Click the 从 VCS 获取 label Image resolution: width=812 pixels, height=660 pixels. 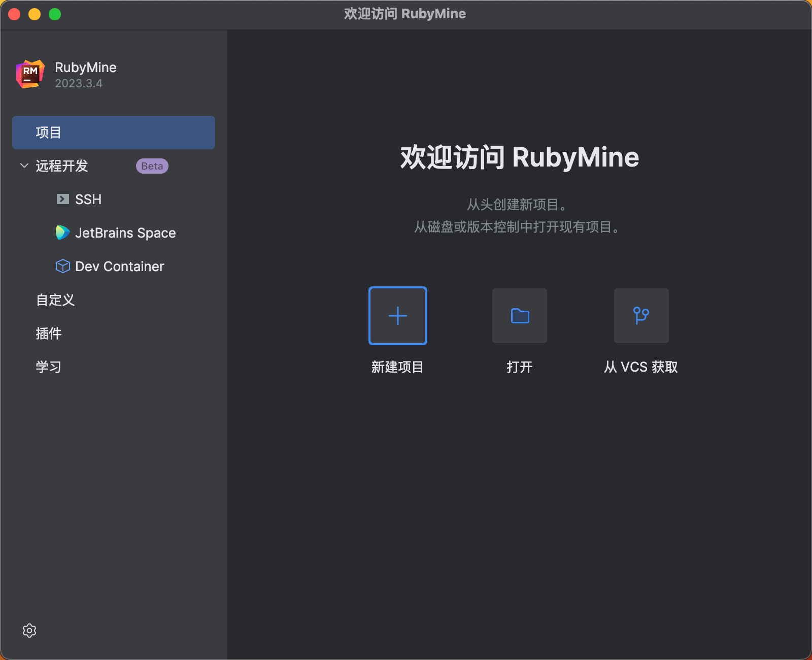click(641, 367)
